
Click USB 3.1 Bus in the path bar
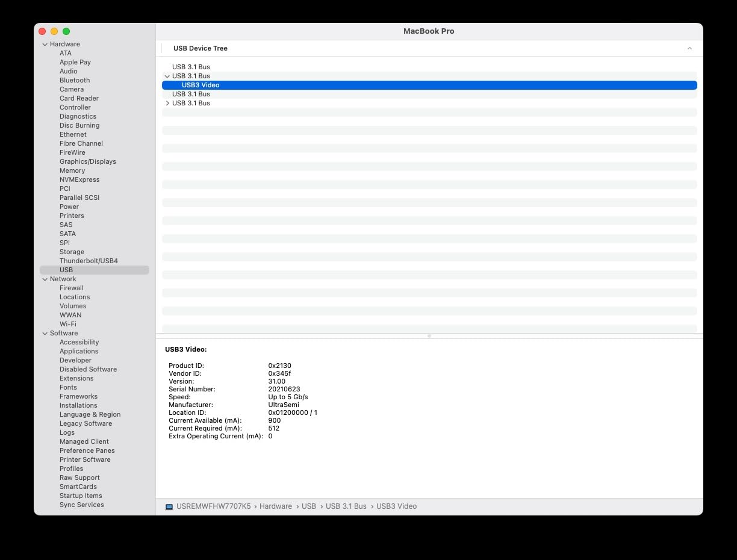point(346,506)
